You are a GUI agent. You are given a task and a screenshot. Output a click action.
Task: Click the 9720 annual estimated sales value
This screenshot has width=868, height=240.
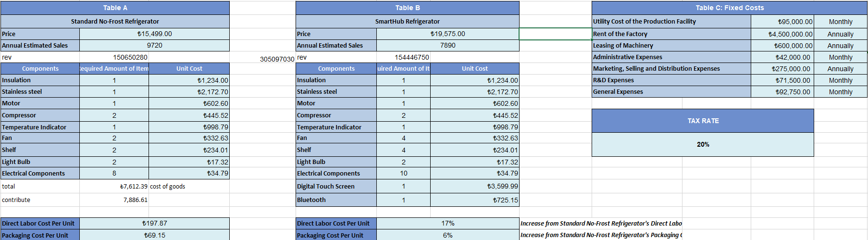pos(154,45)
